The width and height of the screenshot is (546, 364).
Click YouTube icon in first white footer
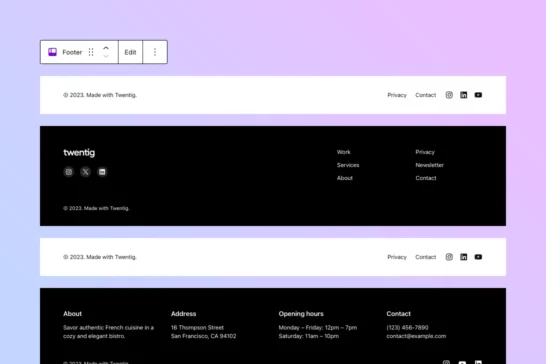[478, 95]
